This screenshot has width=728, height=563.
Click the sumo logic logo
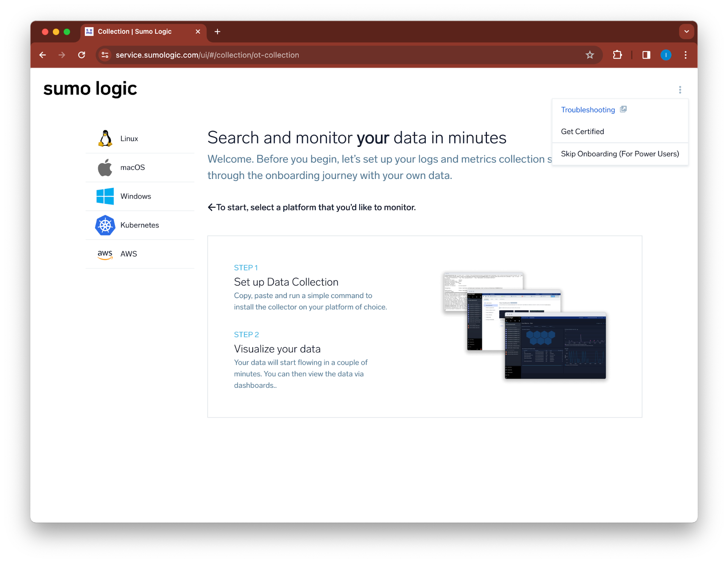pyautogui.click(x=90, y=89)
